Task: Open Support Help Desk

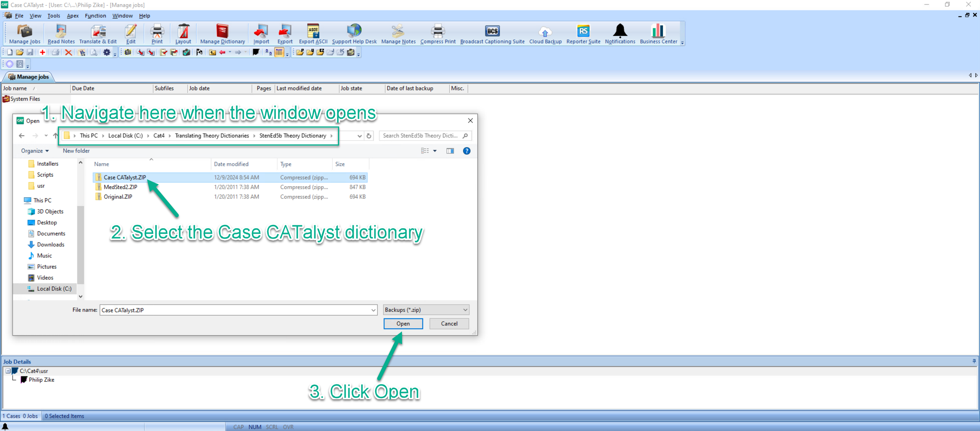Action: pyautogui.click(x=354, y=34)
